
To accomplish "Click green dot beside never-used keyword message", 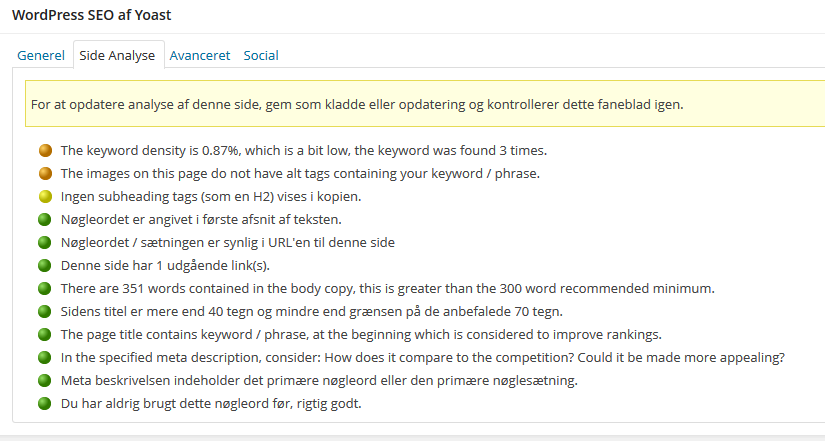I will click(x=45, y=404).
